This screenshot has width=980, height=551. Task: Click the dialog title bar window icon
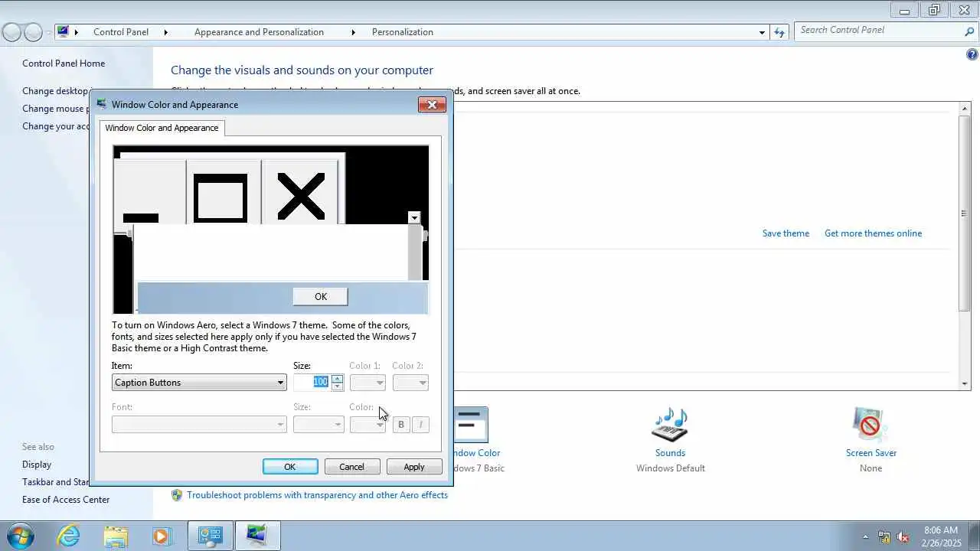[102, 104]
